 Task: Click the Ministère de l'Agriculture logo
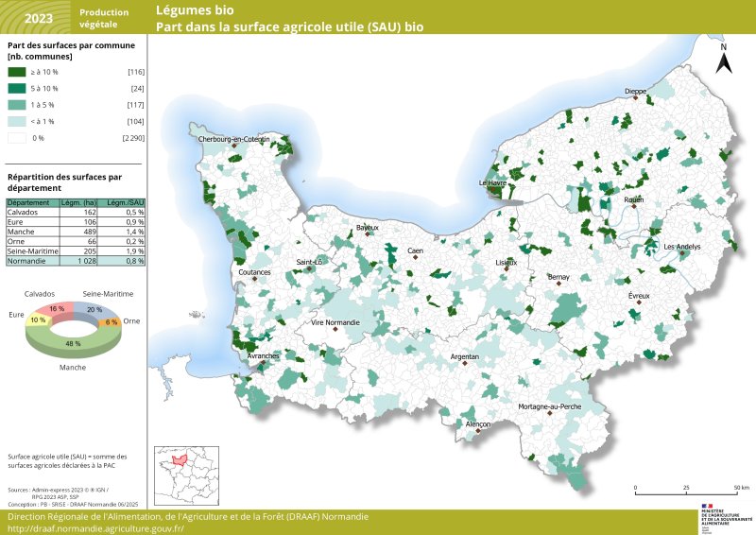click(727, 518)
